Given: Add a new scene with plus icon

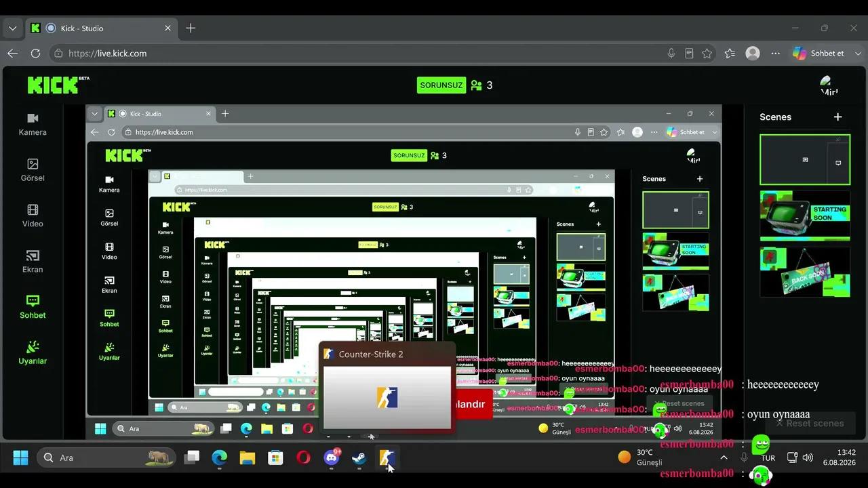Looking at the screenshot, I should pyautogui.click(x=837, y=117).
